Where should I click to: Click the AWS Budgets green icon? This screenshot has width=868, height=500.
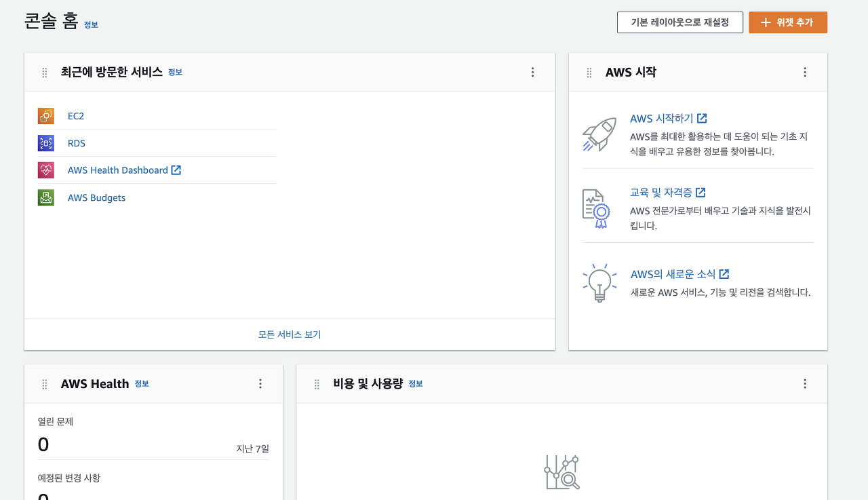pos(46,197)
